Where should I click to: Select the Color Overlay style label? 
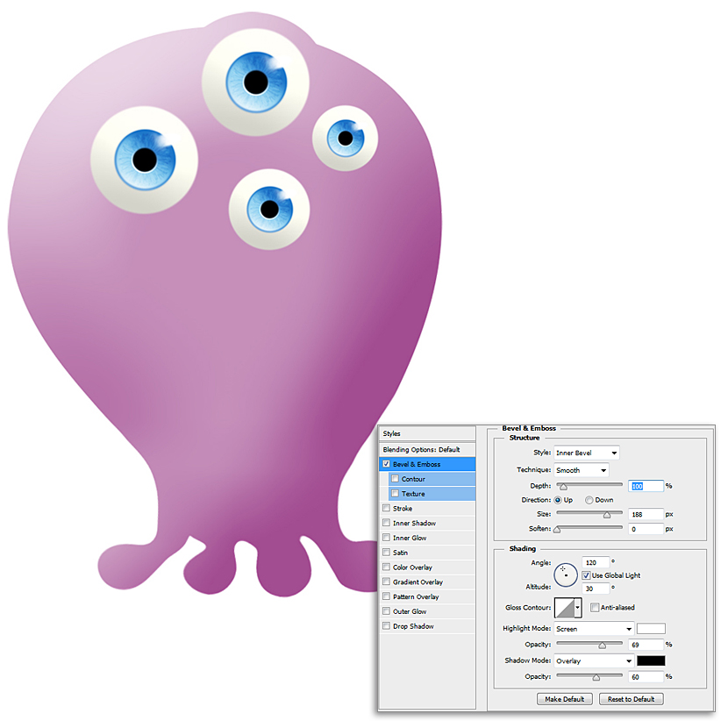pos(412,567)
